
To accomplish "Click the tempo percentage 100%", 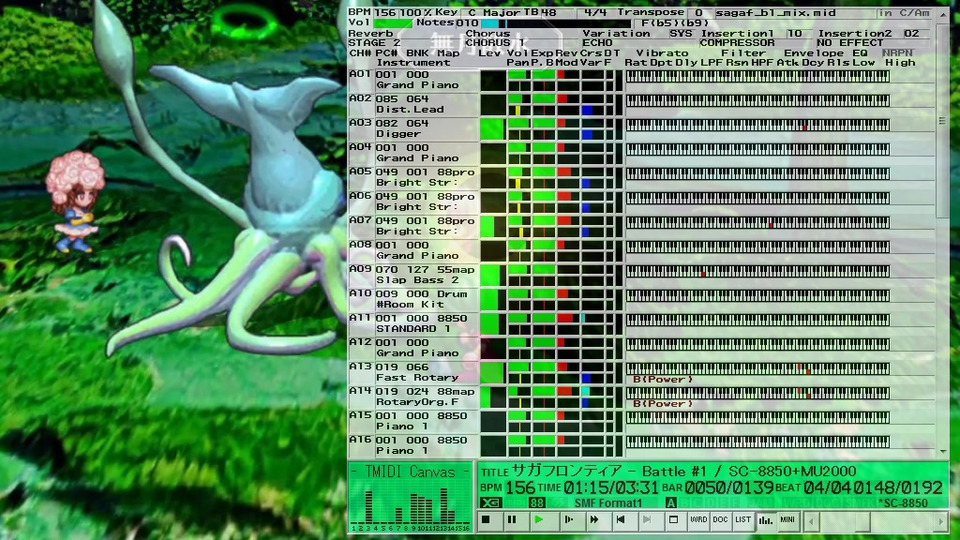I will click(x=416, y=12).
